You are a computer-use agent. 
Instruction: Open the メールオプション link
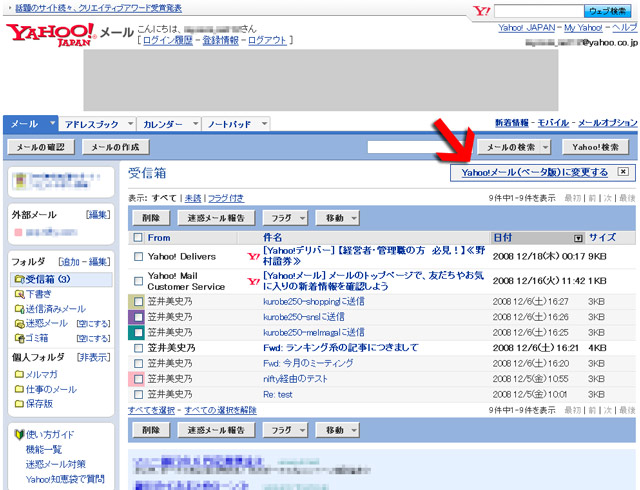(607, 123)
